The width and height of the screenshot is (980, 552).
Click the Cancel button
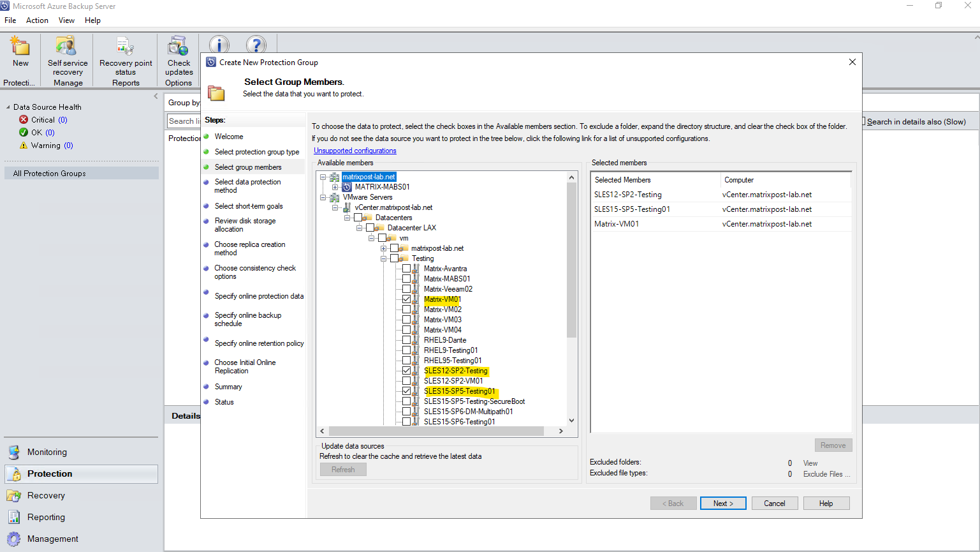coord(775,504)
